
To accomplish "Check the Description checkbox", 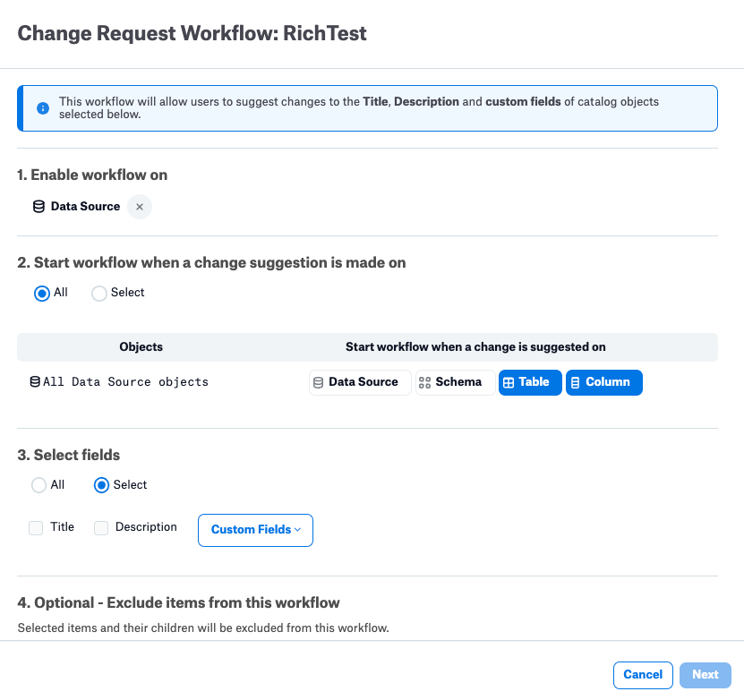I will [101, 528].
